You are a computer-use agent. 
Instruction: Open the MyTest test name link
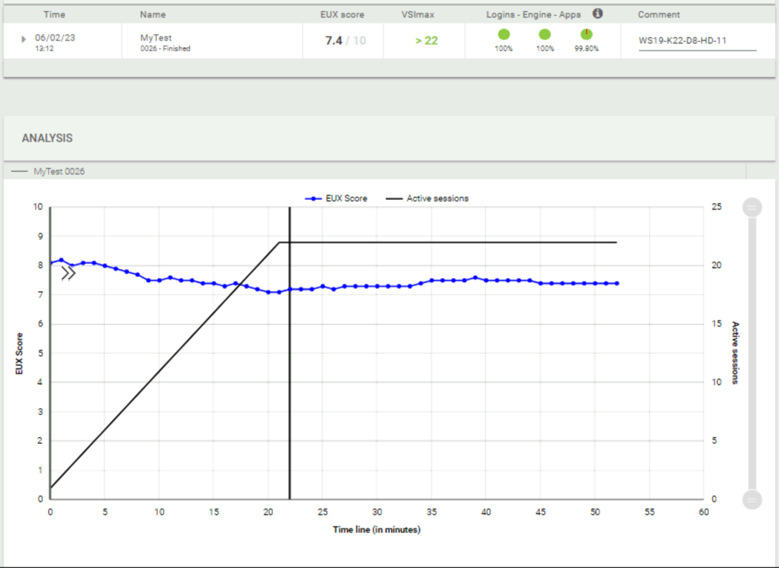[x=156, y=36]
